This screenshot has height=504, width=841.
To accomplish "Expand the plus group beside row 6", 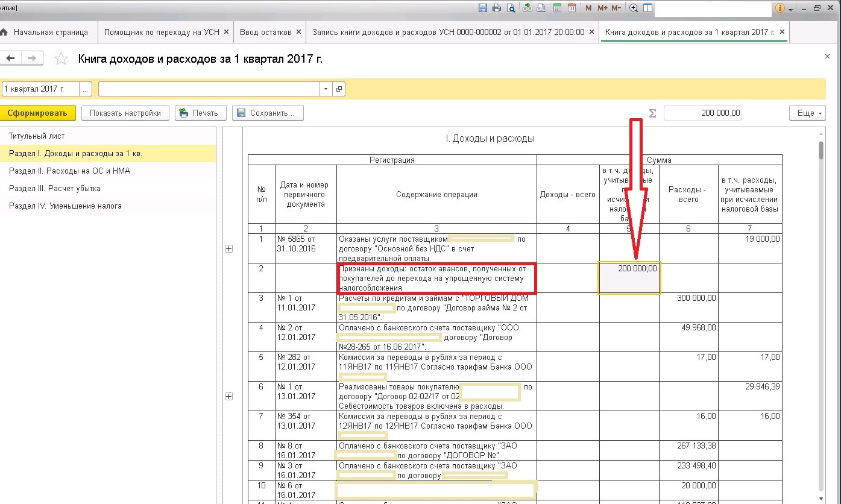I will [x=228, y=397].
